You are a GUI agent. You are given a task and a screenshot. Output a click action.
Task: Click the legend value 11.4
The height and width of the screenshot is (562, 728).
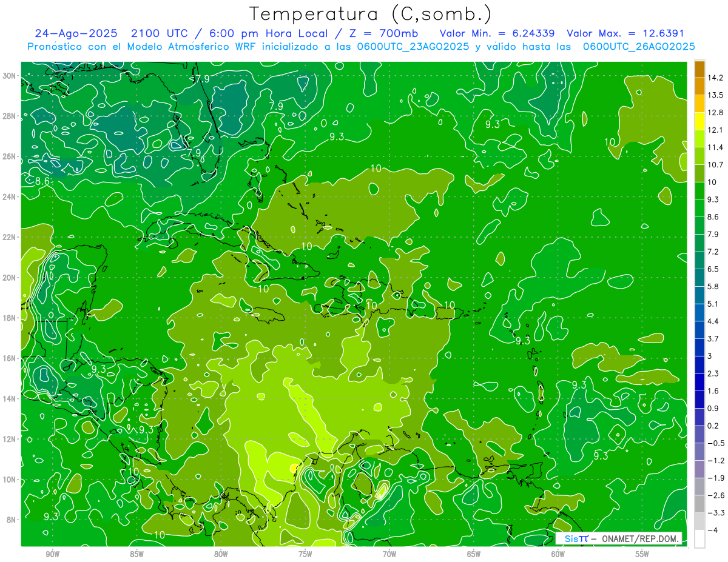coord(715,147)
